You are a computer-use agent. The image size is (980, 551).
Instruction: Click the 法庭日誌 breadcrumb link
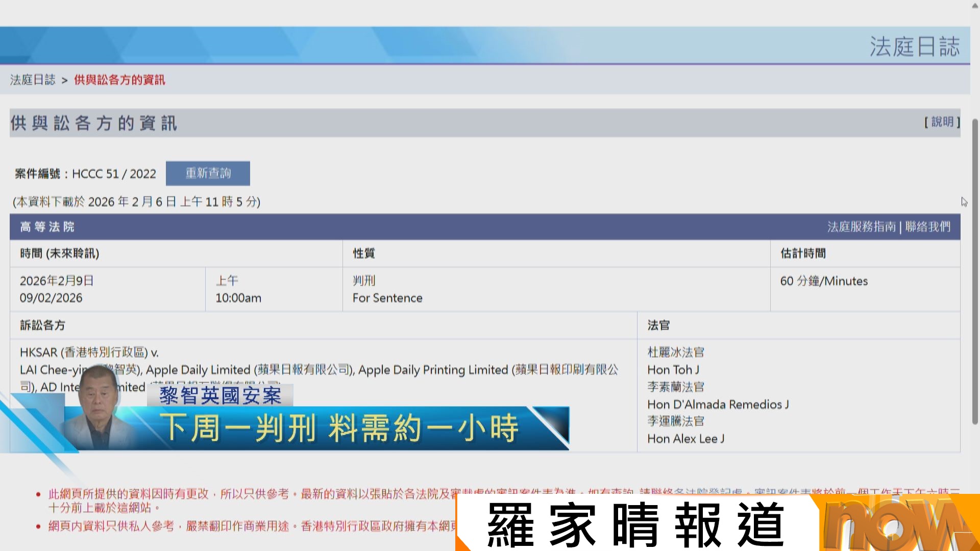32,80
